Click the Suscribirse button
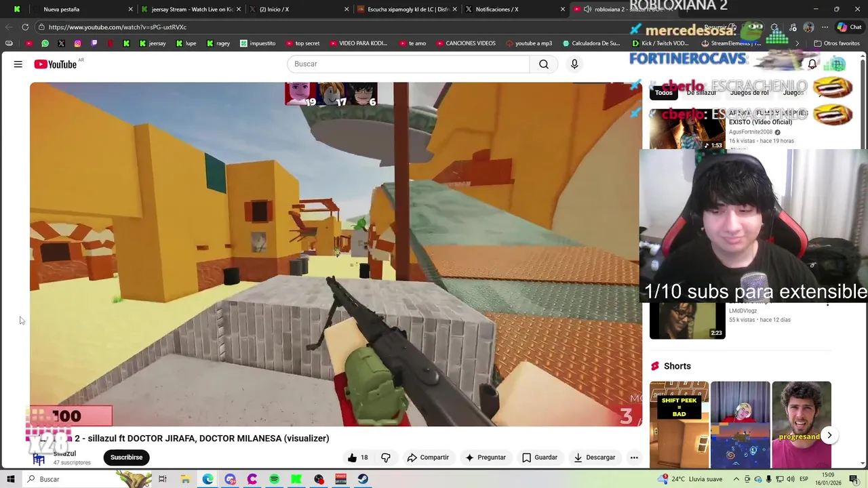 coord(127,457)
